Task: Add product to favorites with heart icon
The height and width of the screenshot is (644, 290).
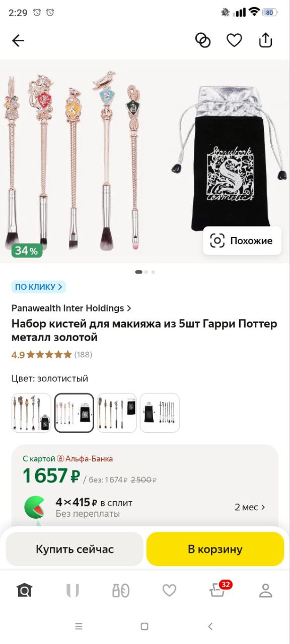Action: tap(234, 40)
